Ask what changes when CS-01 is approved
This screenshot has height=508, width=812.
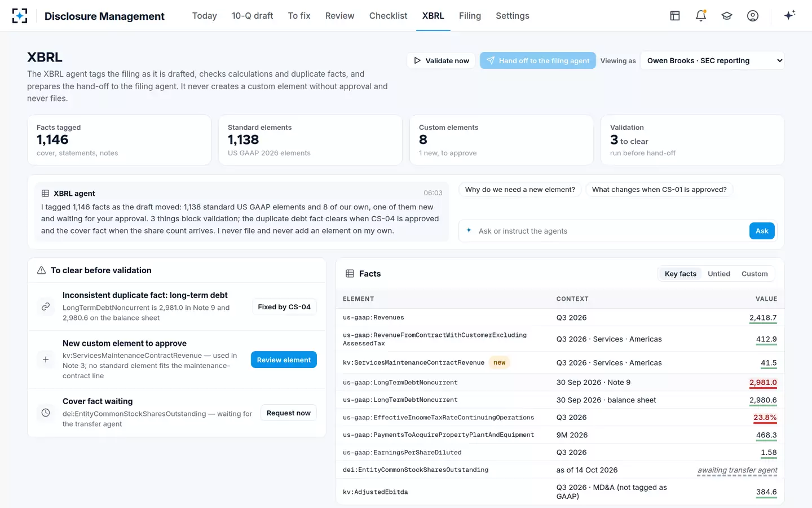coord(659,190)
